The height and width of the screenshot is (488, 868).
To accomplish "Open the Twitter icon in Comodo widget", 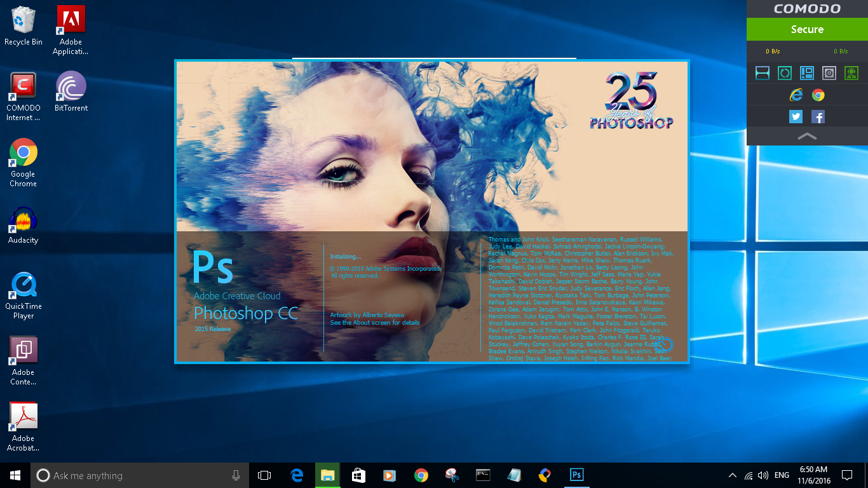I will pos(796,117).
